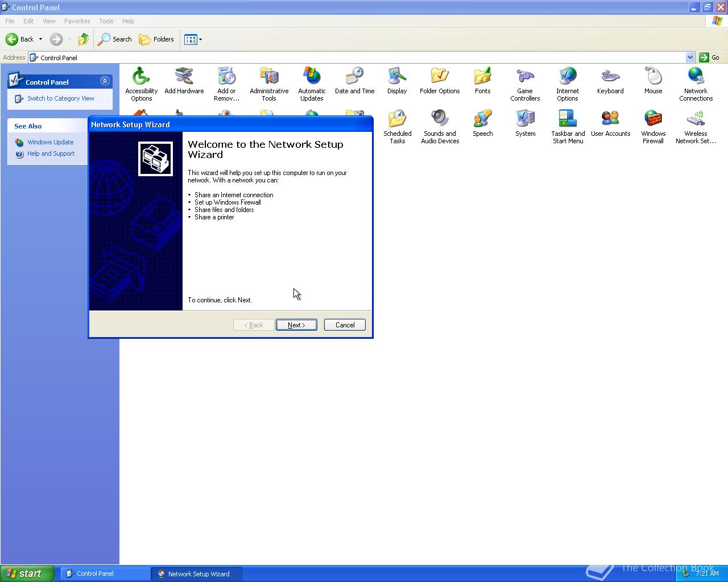
Task: Open System properties icon
Action: pos(525,123)
